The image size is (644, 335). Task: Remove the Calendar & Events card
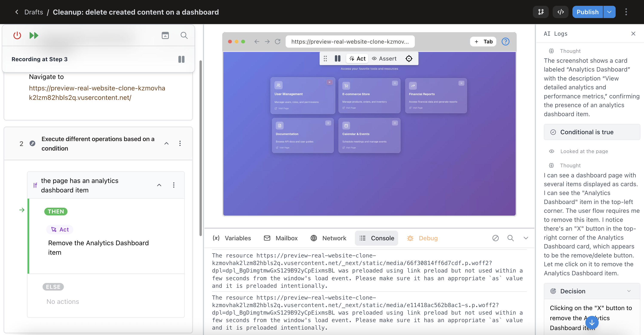(x=395, y=123)
